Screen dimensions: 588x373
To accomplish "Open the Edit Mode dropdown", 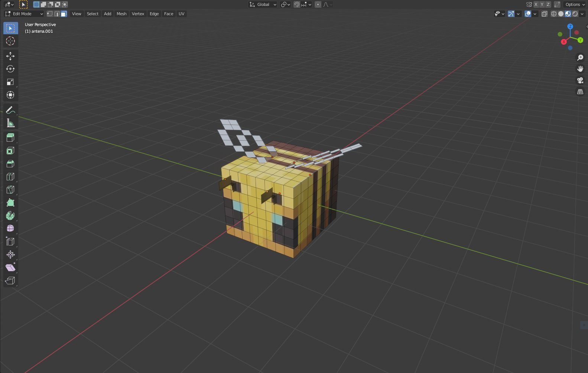I will 24,14.
